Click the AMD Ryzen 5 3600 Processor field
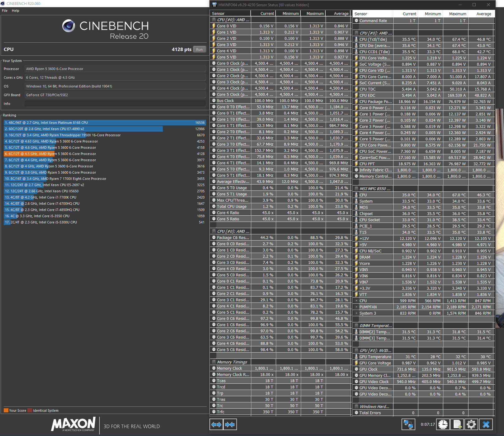504x436 pixels. point(115,69)
